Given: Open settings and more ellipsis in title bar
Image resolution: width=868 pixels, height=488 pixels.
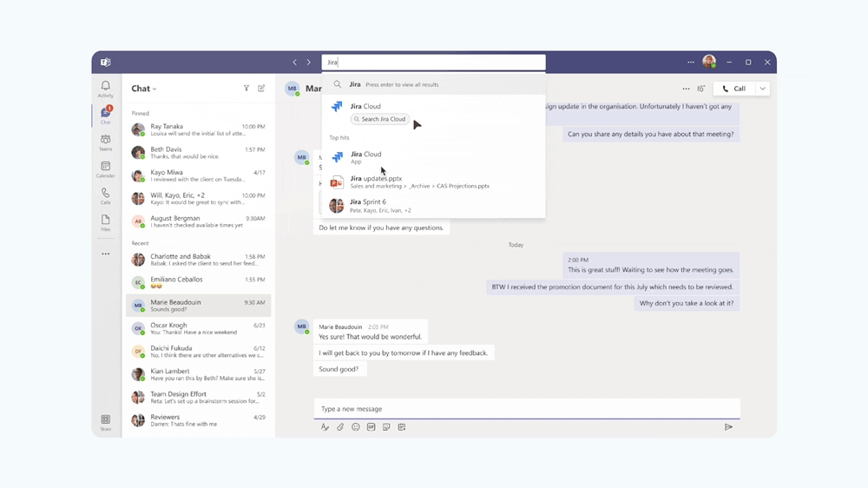Looking at the screenshot, I should tap(691, 62).
